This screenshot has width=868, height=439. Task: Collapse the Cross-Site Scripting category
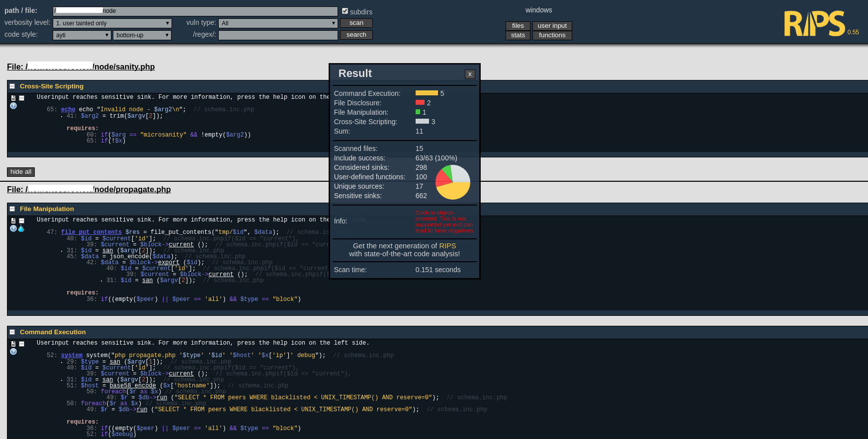click(12, 86)
